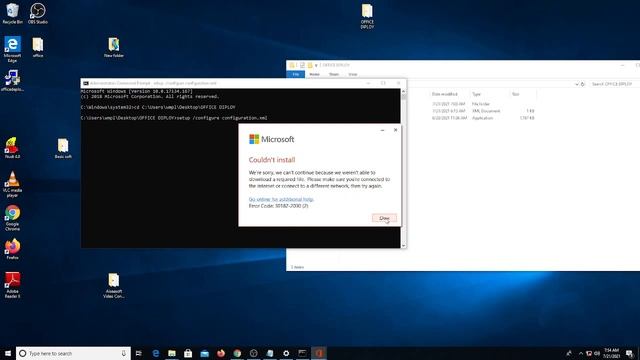Image resolution: width=640 pixels, height=360 pixels.
Task: Refresh the File Explorer address bar
Action: coord(583,84)
